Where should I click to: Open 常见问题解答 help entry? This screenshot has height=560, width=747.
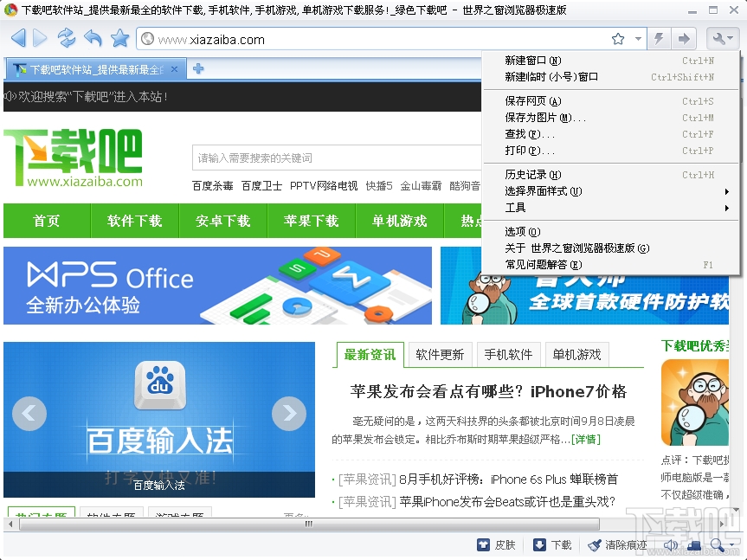click(611, 264)
